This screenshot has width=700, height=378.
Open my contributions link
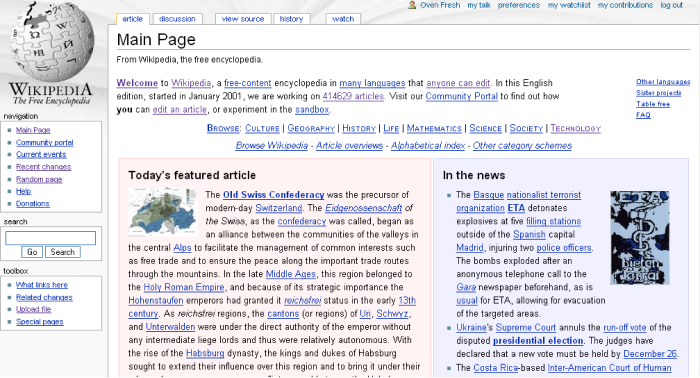click(x=625, y=5)
